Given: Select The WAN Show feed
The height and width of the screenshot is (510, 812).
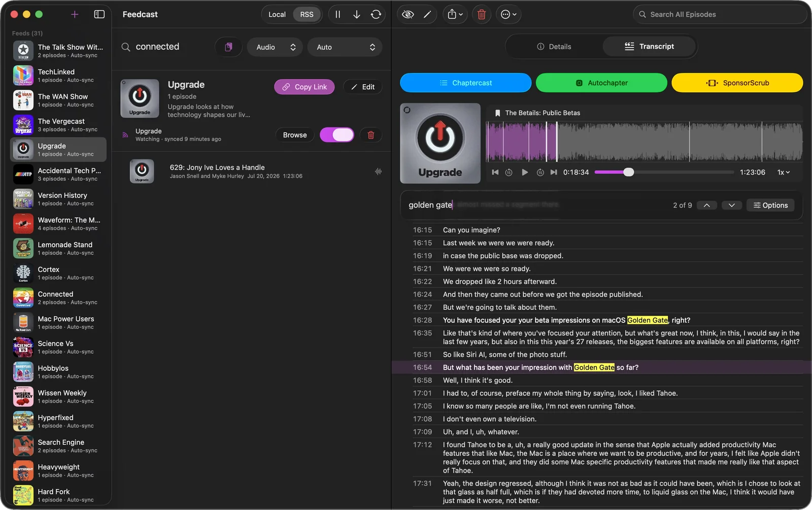Looking at the screenshot, I should point(58,100).
